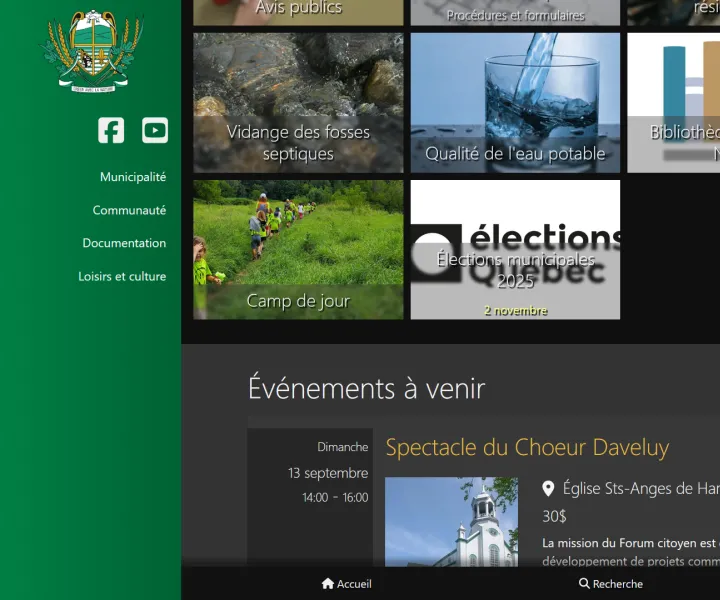This screenshot has height=600, width=720.
Task: Open Élections municipales 2025 tile
Action: (x=515, y=250)
